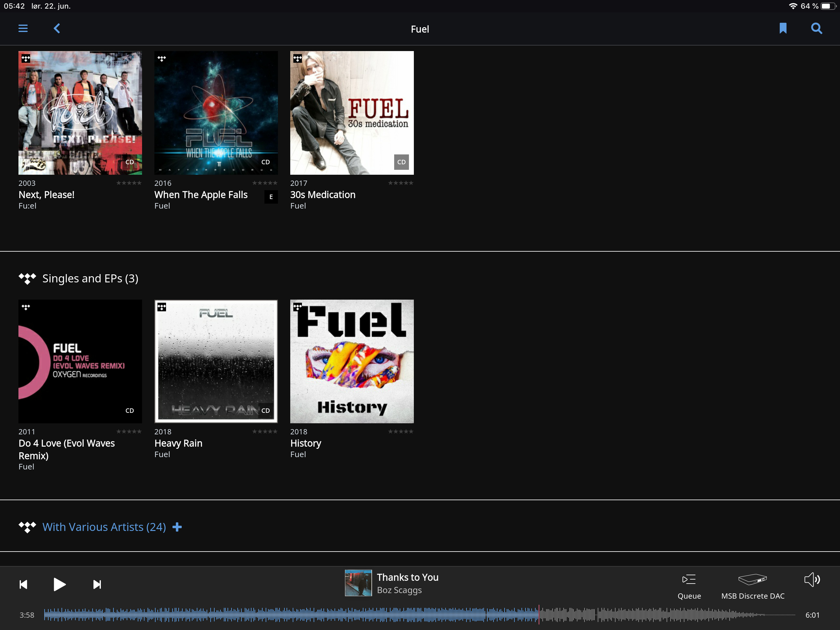Rate When The Apple Falls stars
Viewport: 840px width, 630px height.
pos(265,183)
